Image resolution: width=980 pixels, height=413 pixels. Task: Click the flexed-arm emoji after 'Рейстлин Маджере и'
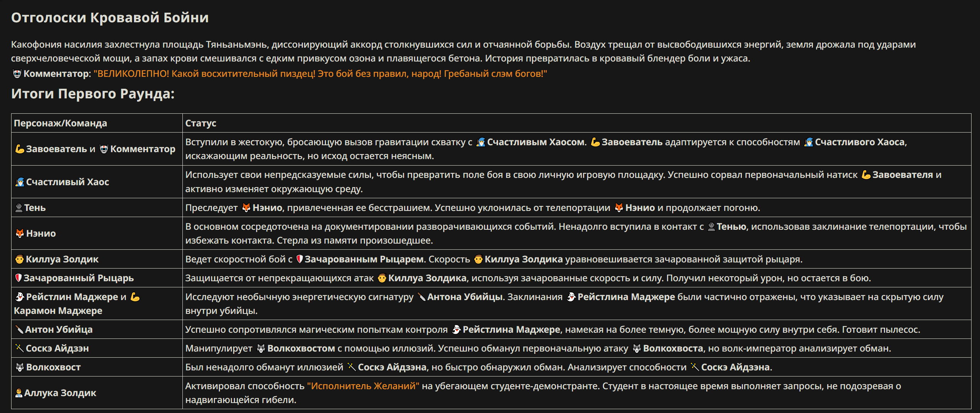tap(135, 297)
